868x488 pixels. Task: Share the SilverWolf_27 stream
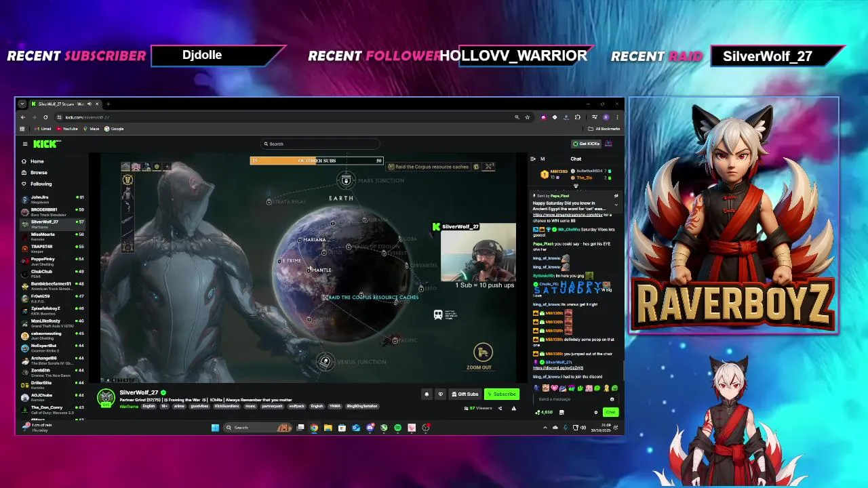click(x=500, y=408)
